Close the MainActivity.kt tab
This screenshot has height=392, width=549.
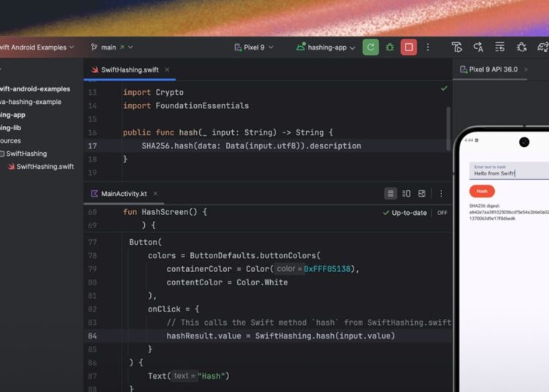155,194
